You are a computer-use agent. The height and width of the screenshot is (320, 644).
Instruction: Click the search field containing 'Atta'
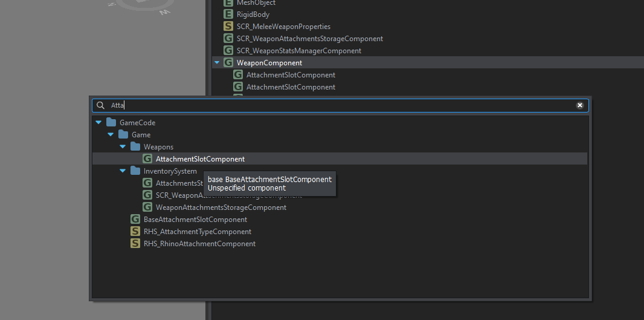coord(338,105)
